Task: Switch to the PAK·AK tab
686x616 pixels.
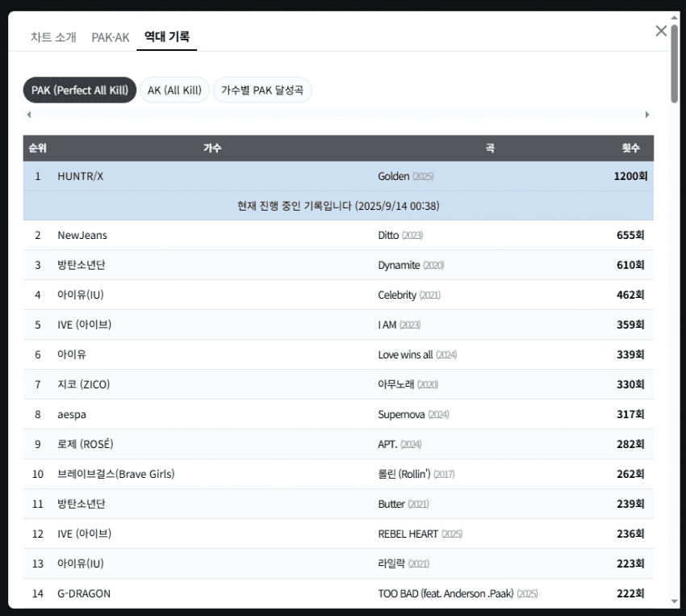Action: [111, 38]
